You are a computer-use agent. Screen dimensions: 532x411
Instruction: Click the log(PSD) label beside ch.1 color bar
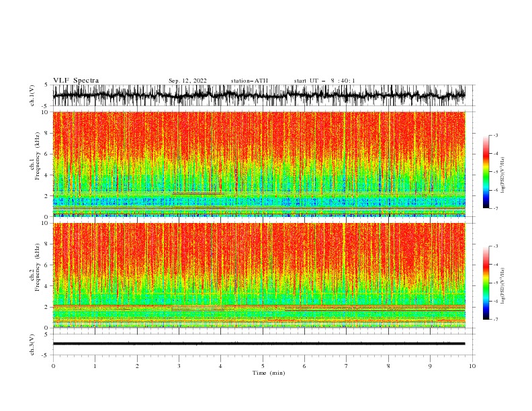pyautogui.click(x=503, y=175)
